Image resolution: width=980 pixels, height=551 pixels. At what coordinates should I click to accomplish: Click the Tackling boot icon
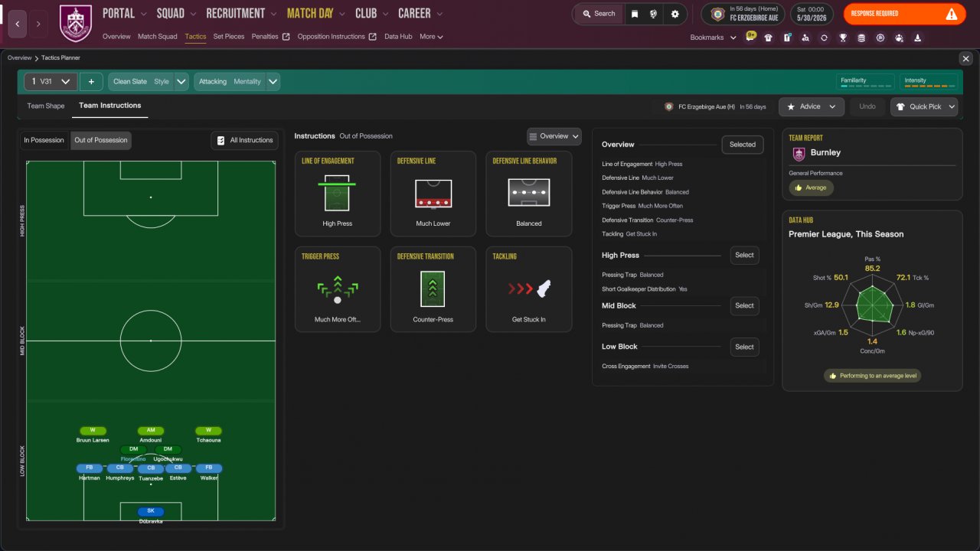529,289
